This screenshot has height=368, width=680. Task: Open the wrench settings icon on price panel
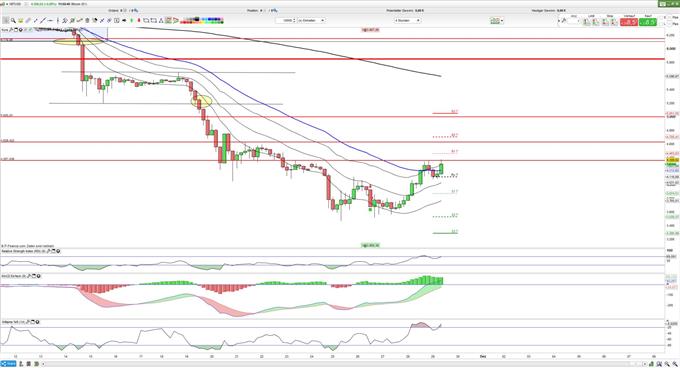tap(11, 30)
